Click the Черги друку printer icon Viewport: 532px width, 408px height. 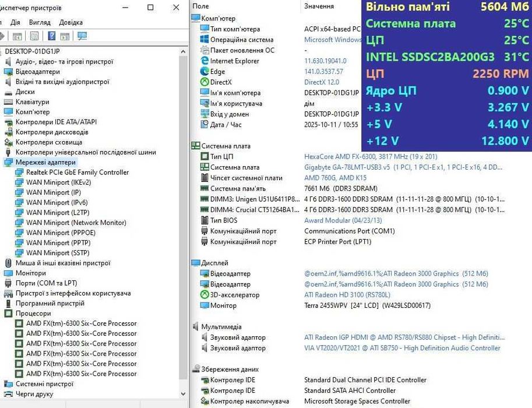pyautogui.click(x=8, y=394)
